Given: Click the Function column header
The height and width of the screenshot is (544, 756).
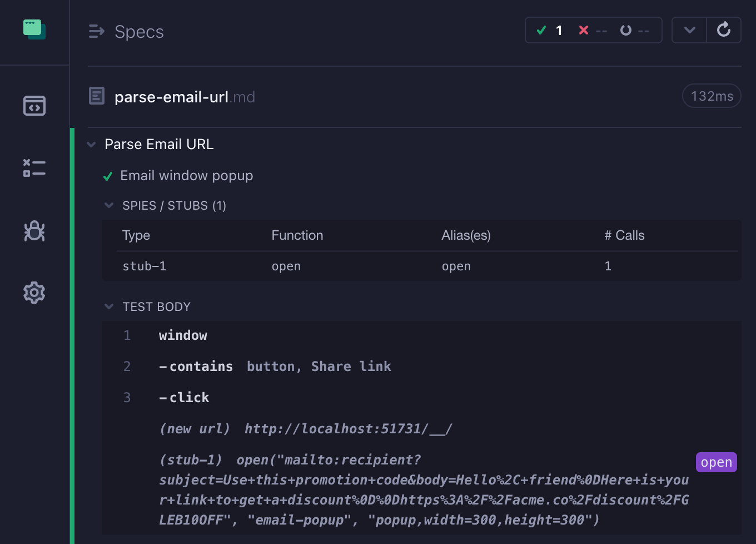Looking at the screenshot, I should [297, 235].
